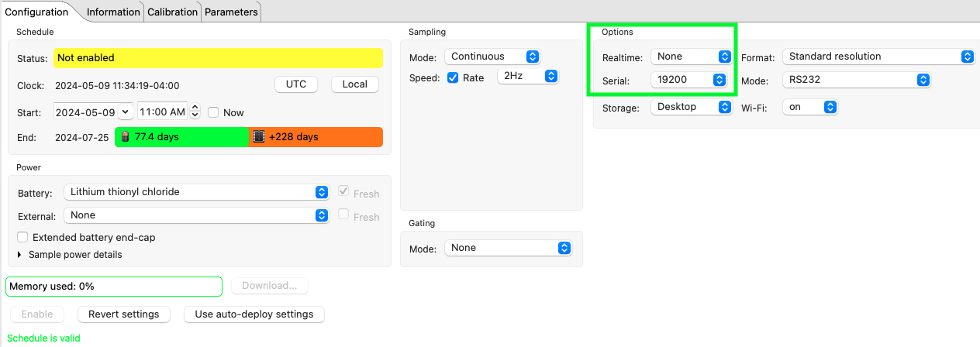Viewport: 980px width, 347px height.
Task: Expand Sample power details disclosure triangle
Action: click(19, 255)
